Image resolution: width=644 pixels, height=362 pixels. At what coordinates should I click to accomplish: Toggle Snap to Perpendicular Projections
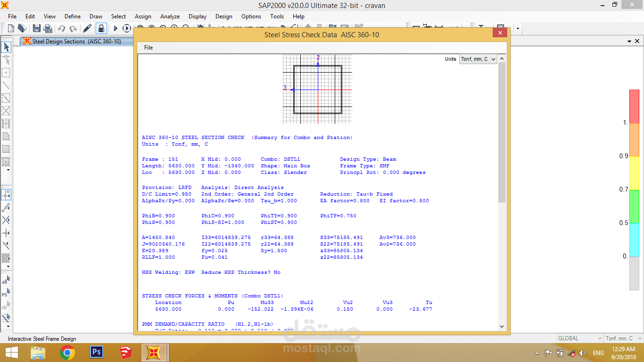coord(6,233)
